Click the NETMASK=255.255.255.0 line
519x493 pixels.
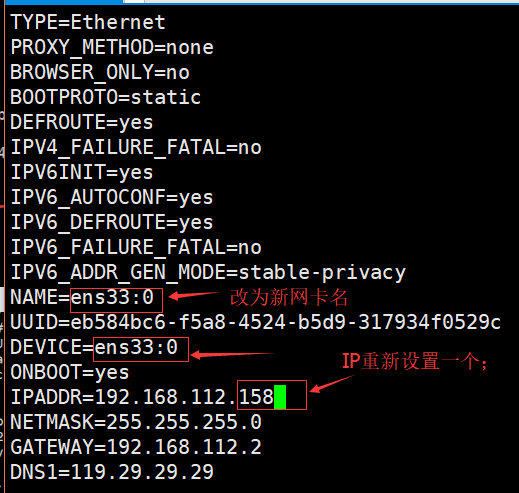pyautogui.click(x=136, y=422)
